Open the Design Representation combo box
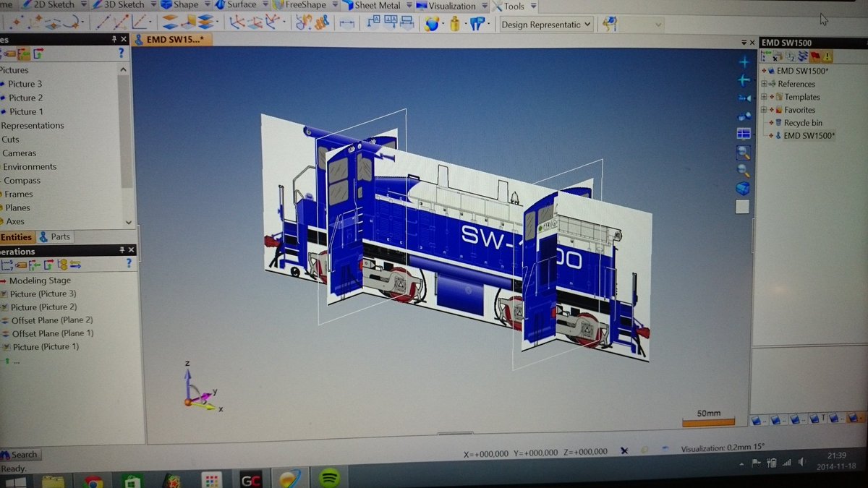Viewport: 868px width, 488px height. click(547, 25)
